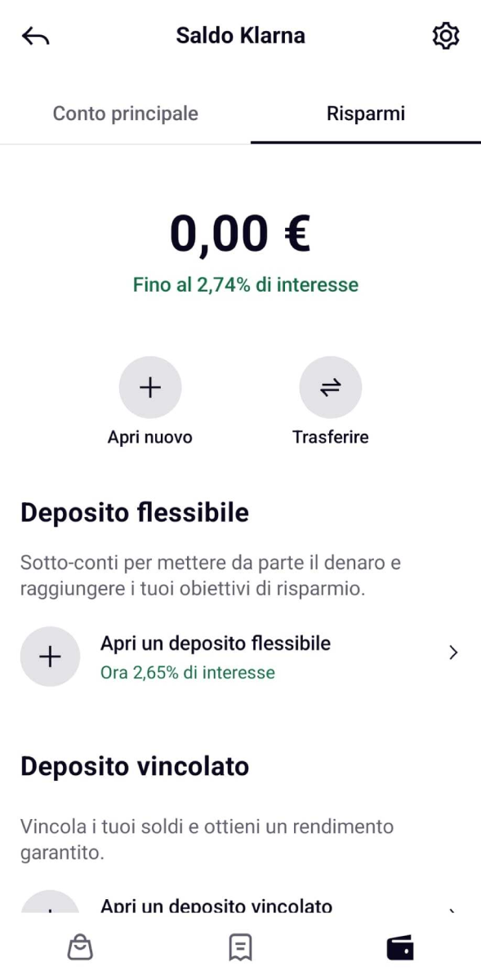Tap the transfer arrows icon above Trasferire

click(331, 387)
